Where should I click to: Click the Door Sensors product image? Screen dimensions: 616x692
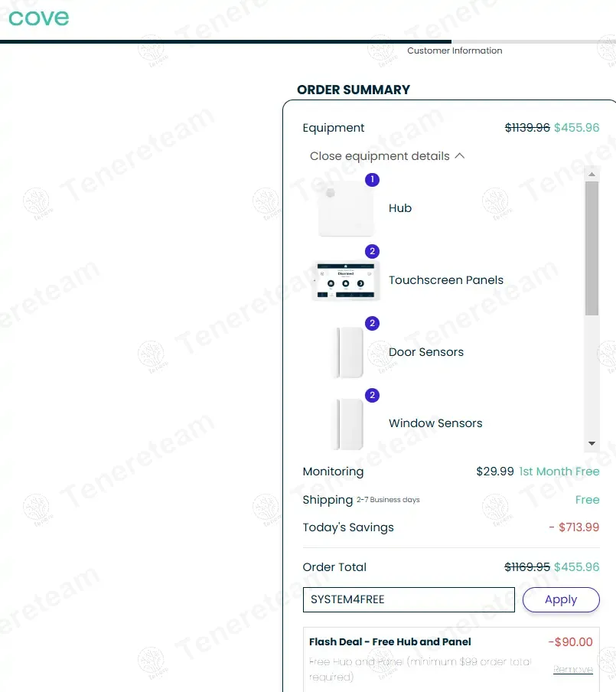click(347, 352)
